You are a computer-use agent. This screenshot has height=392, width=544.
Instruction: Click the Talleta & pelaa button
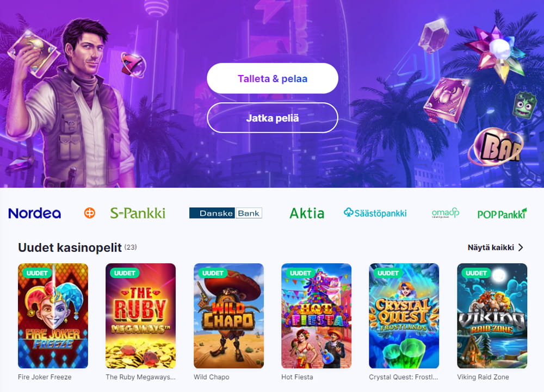tap(273, 78)
